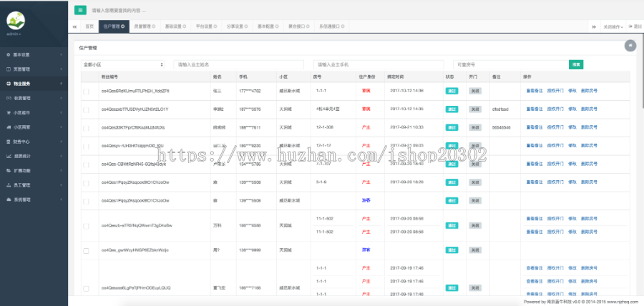Click the people icon beside 员工管理

coord(9,185)
